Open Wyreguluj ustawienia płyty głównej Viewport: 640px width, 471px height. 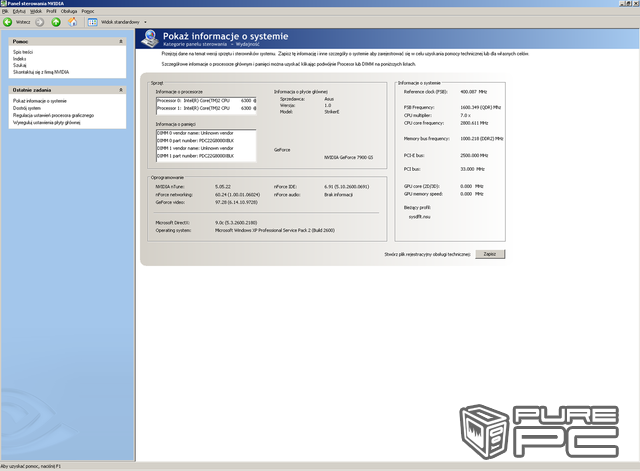pyautogui.click(x=47, y=122)
